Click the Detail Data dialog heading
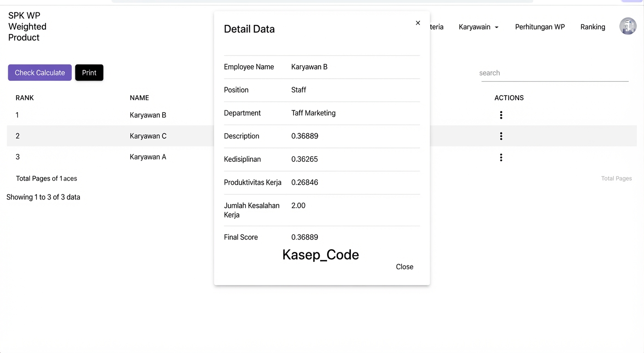The width and height of the screenshot is (644, 353). (249, 29)
